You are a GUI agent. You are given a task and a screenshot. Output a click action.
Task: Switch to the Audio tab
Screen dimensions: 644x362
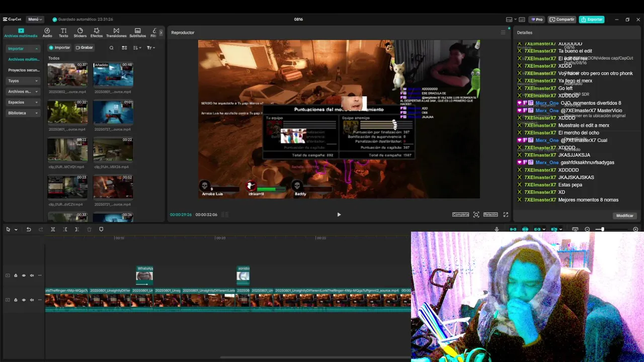tap(47, 33)
